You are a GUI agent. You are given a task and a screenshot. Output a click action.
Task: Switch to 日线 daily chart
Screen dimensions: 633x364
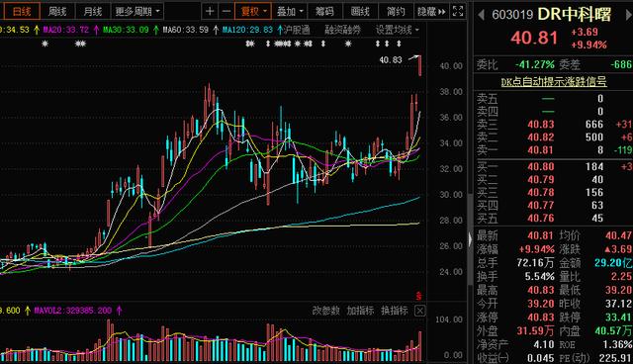pos(22,11)
